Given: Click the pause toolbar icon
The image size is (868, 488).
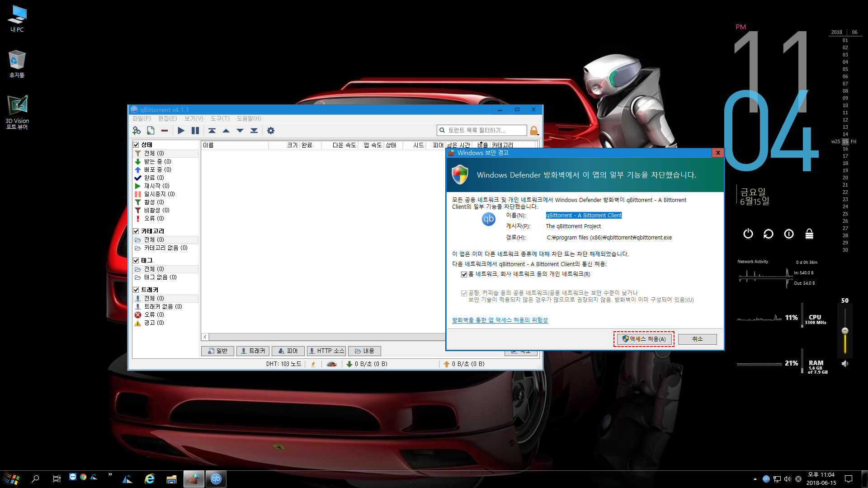Looking at the screenshot, I should click(195, 131).
